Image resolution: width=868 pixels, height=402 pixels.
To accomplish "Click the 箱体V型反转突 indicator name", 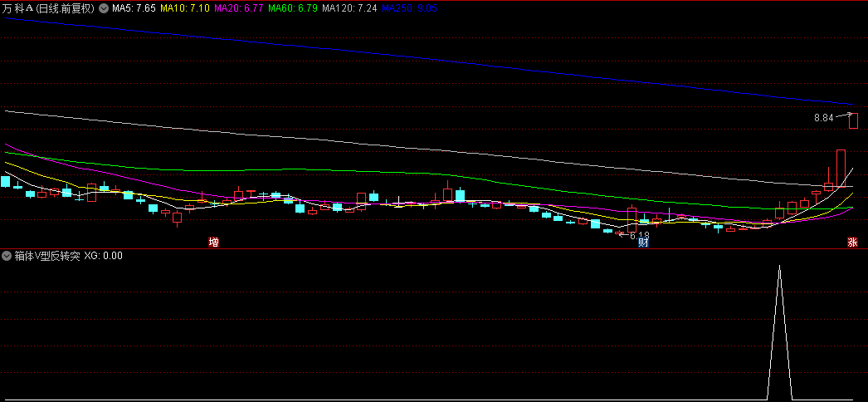I will 47,256.
